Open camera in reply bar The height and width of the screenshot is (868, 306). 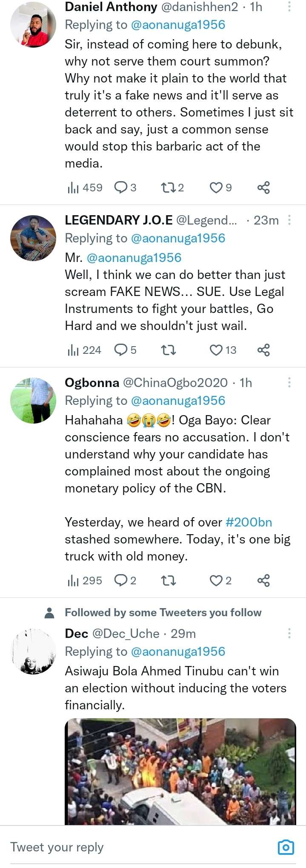coord(286,847)
